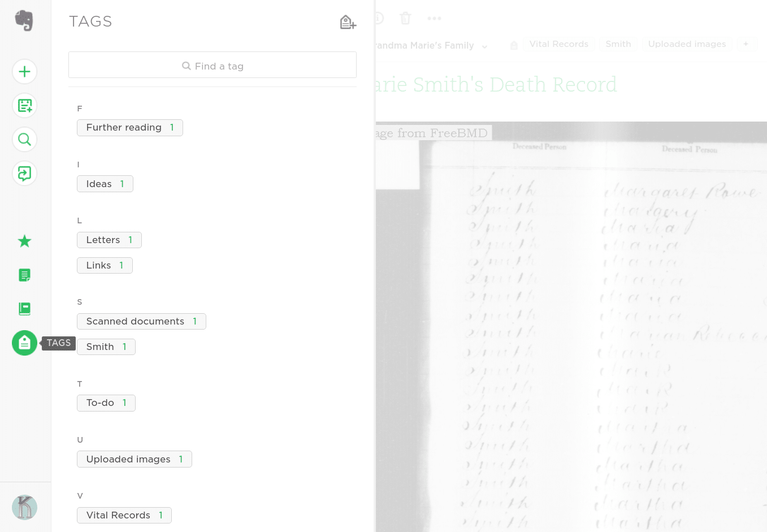The width and height of the screenshot is (767, 532).
Task: Open the account avatar at bottom
Action: tap(24, 507)
